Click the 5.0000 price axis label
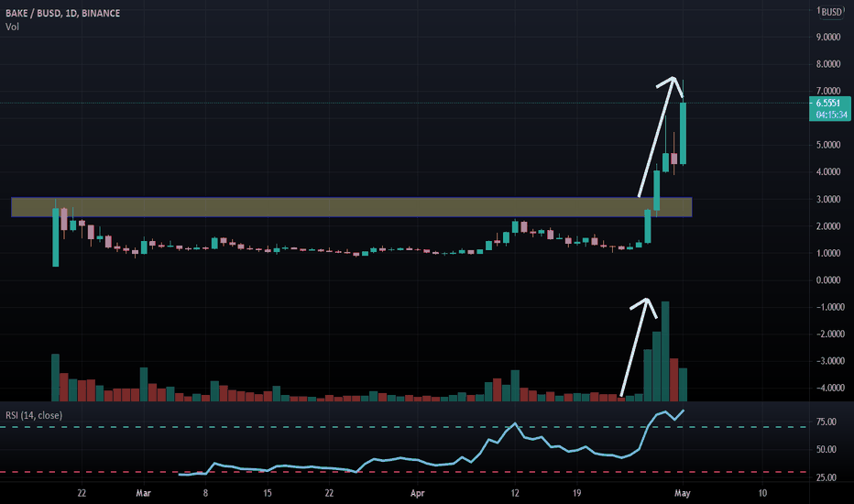The height and width of the screenshot is (504, 854). [x=827, y=145]
